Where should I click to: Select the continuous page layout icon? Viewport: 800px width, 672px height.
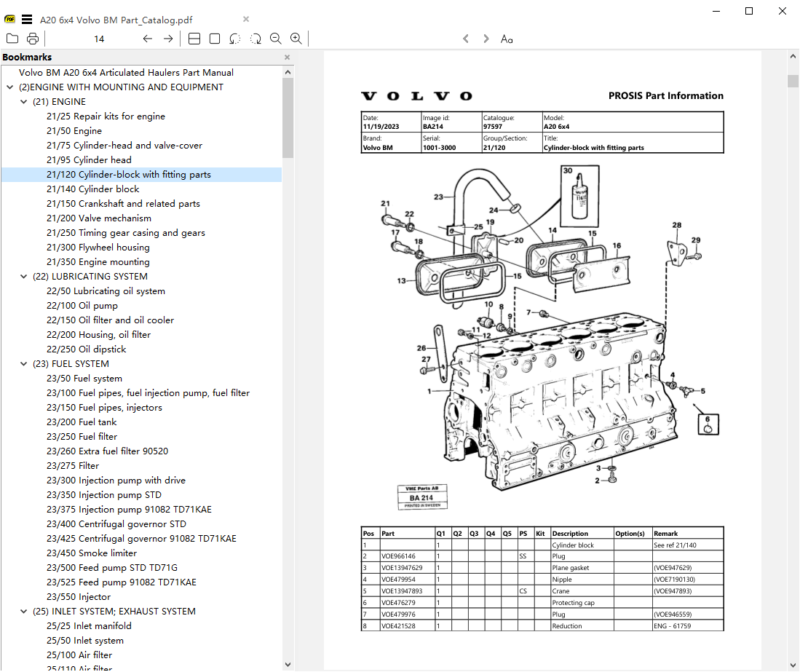point(194,39)
